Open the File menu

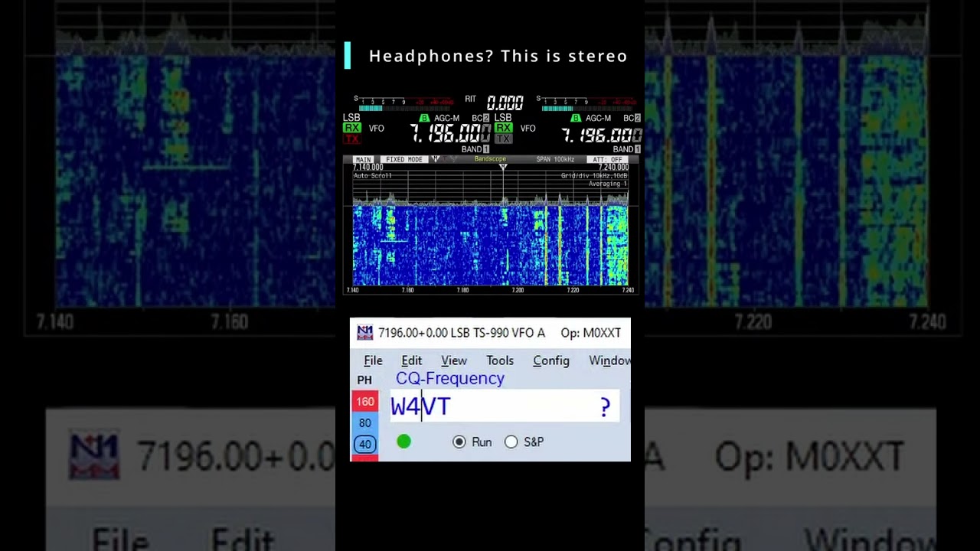(373, 360)
